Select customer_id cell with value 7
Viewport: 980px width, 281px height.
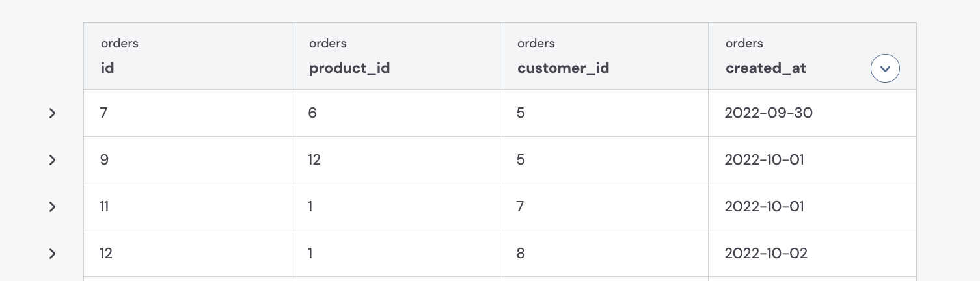pos(604,207)
